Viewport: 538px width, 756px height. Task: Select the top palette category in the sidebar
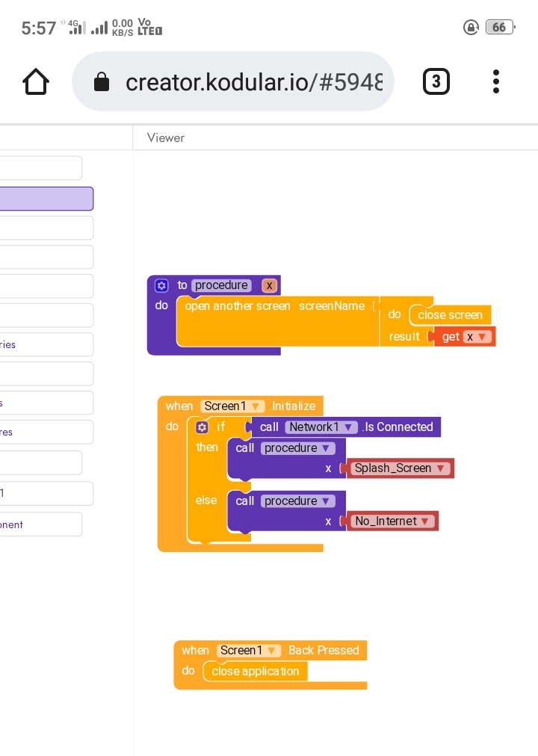coord(40,168)
